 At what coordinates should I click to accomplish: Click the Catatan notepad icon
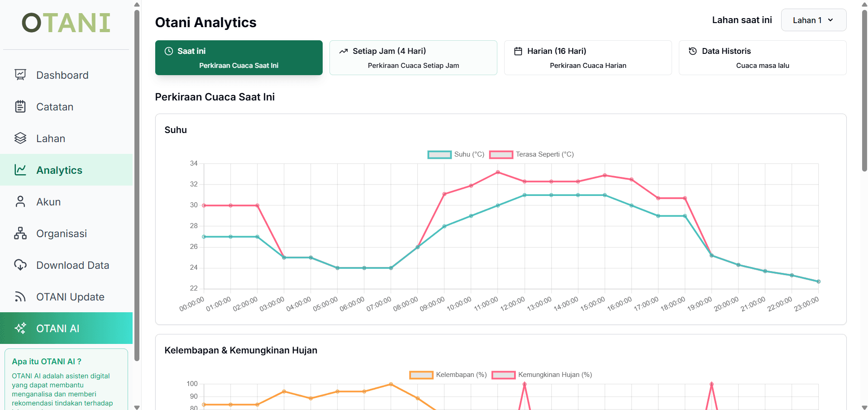point(20,106)
